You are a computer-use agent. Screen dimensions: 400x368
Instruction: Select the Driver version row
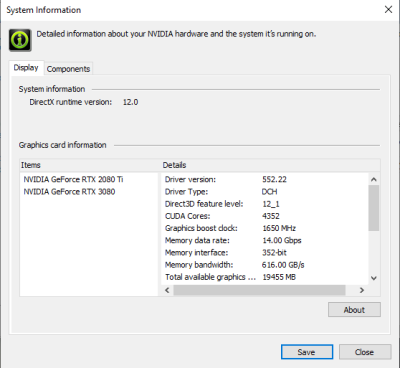265,179
